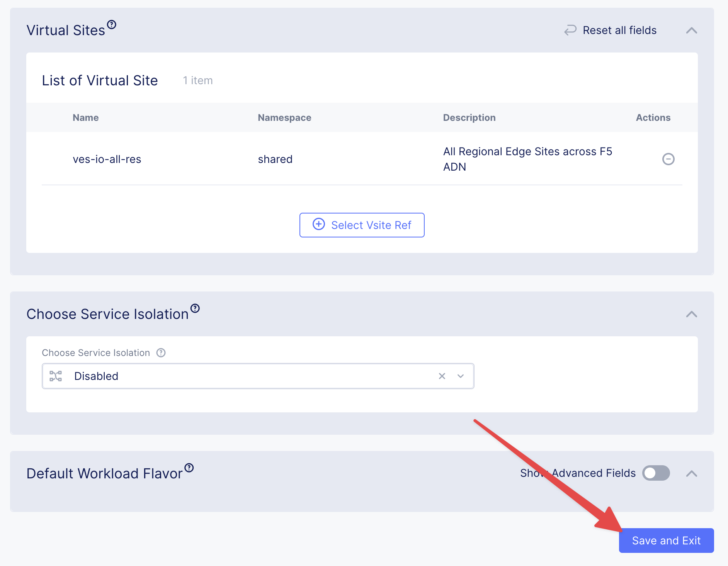728x566 pixels.
Task: Open help for Choose Service Isolation heading
Action: tap(195, 308)
